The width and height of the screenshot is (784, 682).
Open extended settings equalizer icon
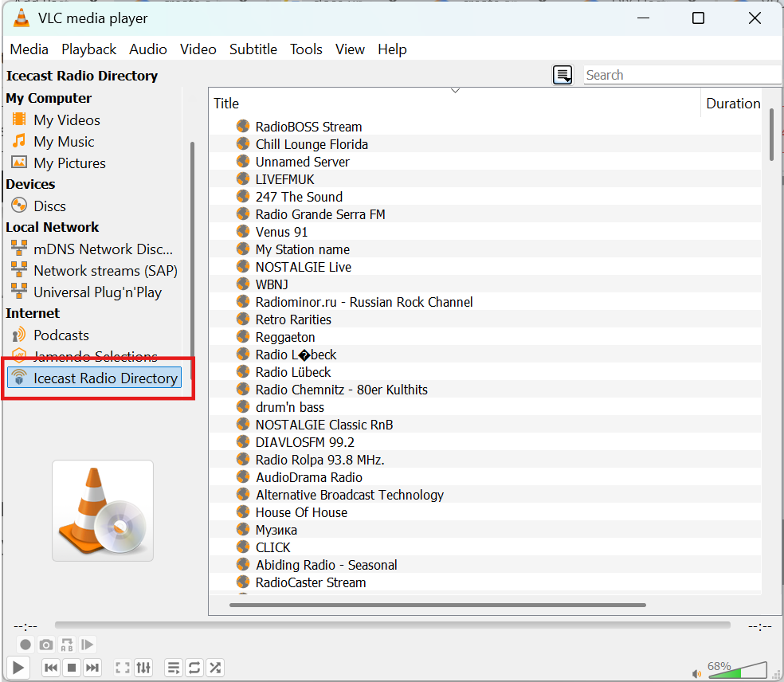click(143, 668)
